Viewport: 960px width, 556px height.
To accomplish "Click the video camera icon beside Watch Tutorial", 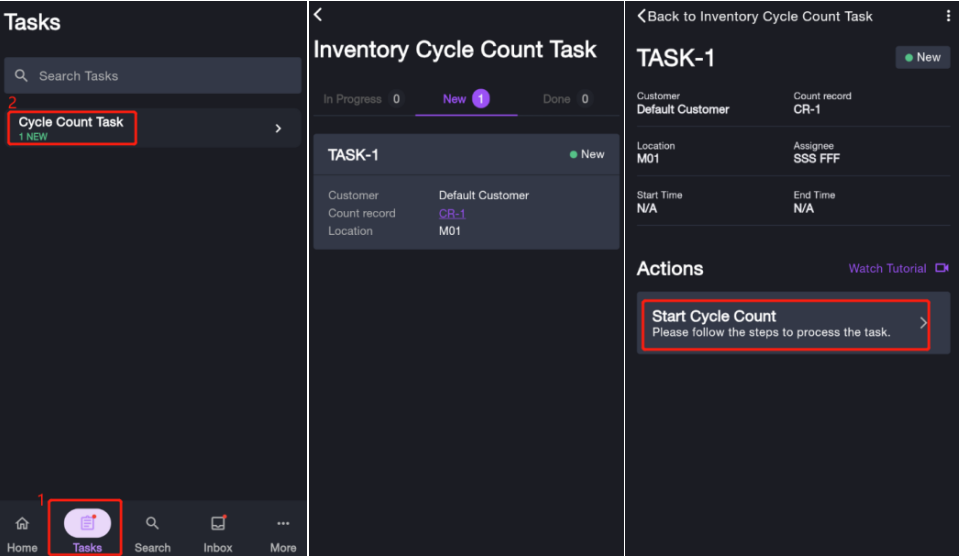I will (941, 269).
